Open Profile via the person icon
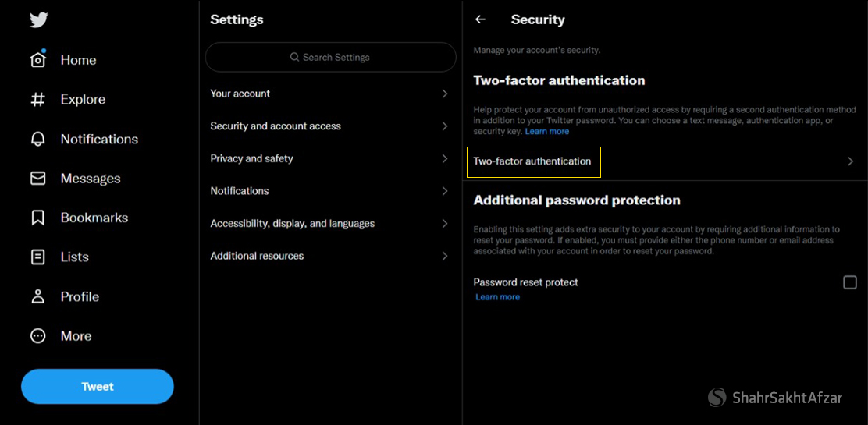This screenshot has height=425, width=868. pos(38,296)
